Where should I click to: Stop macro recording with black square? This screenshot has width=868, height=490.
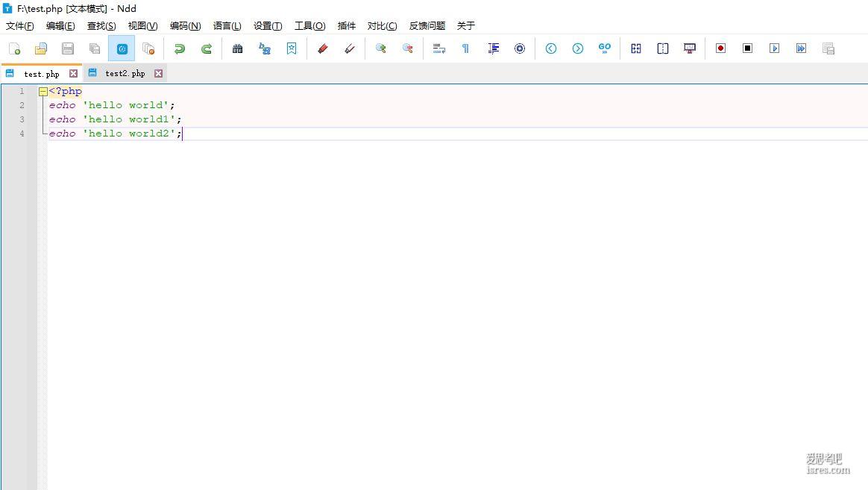click(747, 48)
